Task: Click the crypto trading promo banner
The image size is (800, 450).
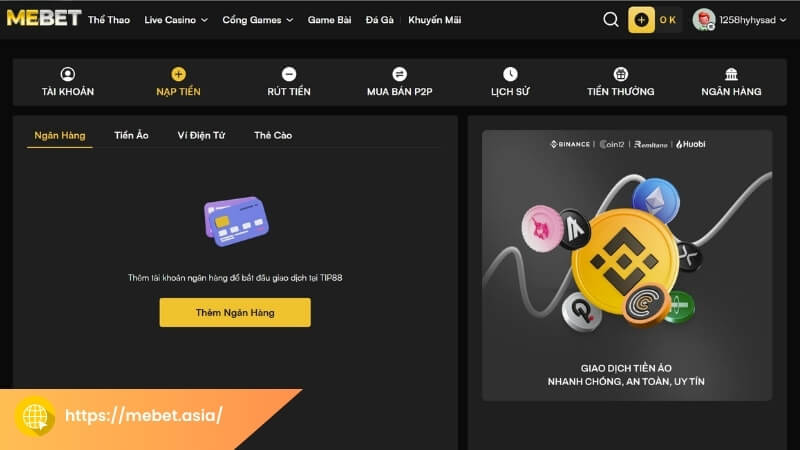Action: click(x=627, y=265)
